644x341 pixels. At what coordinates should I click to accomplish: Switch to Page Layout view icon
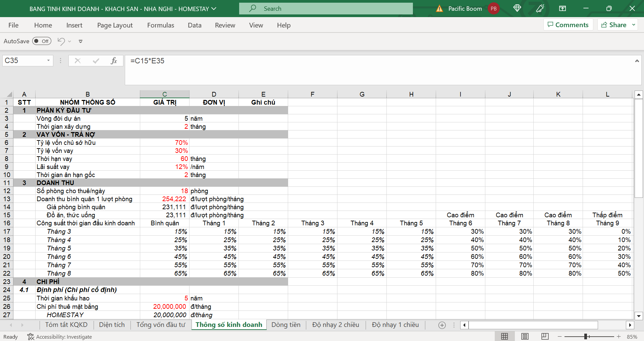click(x=525, y=336)
